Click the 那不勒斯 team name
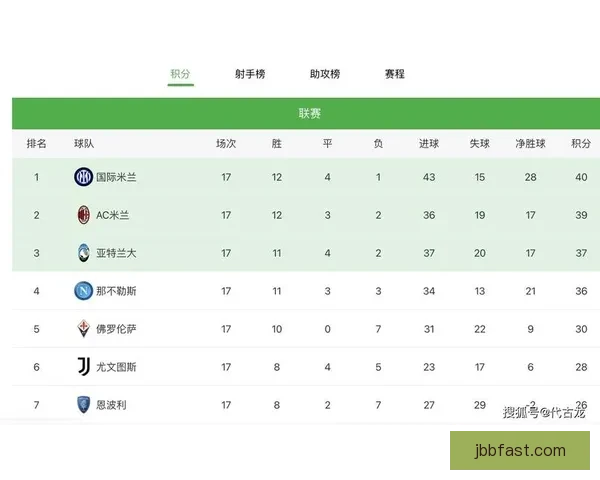 117,291
